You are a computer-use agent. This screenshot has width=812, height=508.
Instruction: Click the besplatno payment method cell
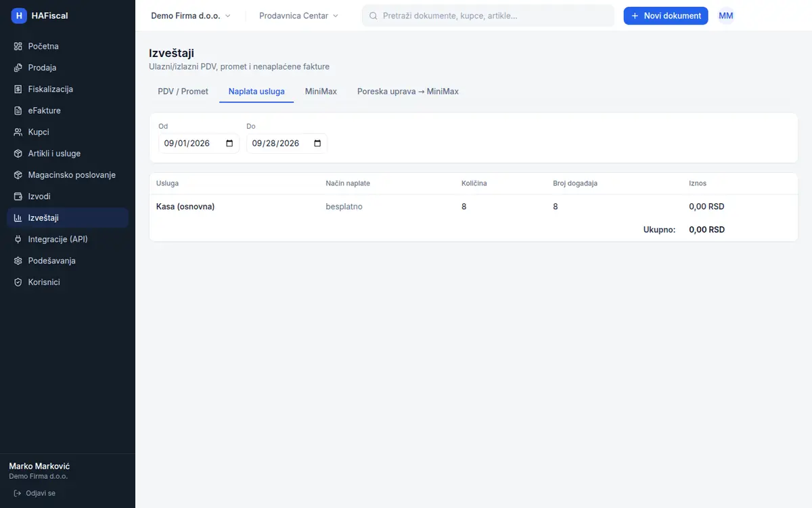coord(344,207)
